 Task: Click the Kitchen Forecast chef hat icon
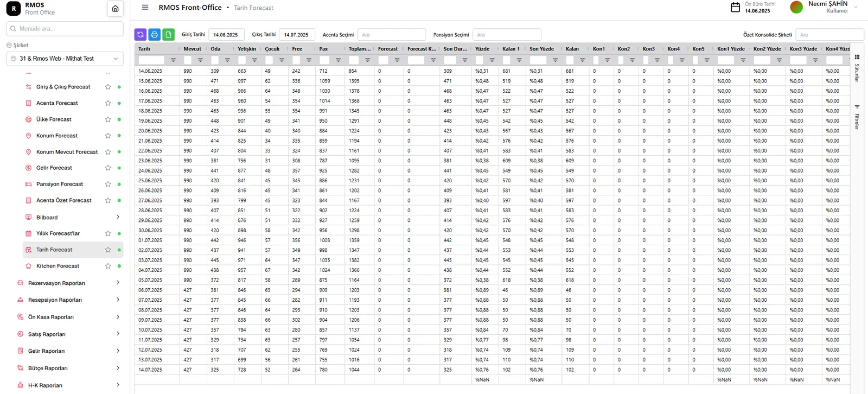click(x=28, y=266)
